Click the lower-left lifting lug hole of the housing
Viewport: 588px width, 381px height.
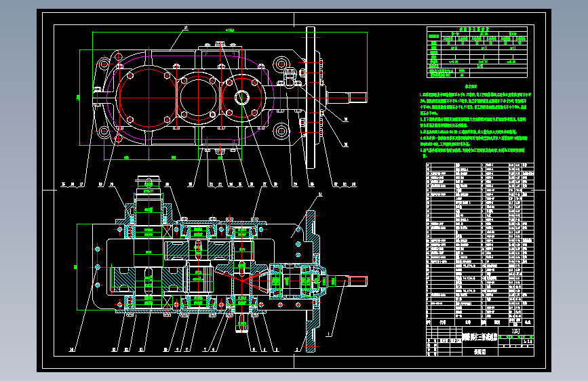[104, 132]
